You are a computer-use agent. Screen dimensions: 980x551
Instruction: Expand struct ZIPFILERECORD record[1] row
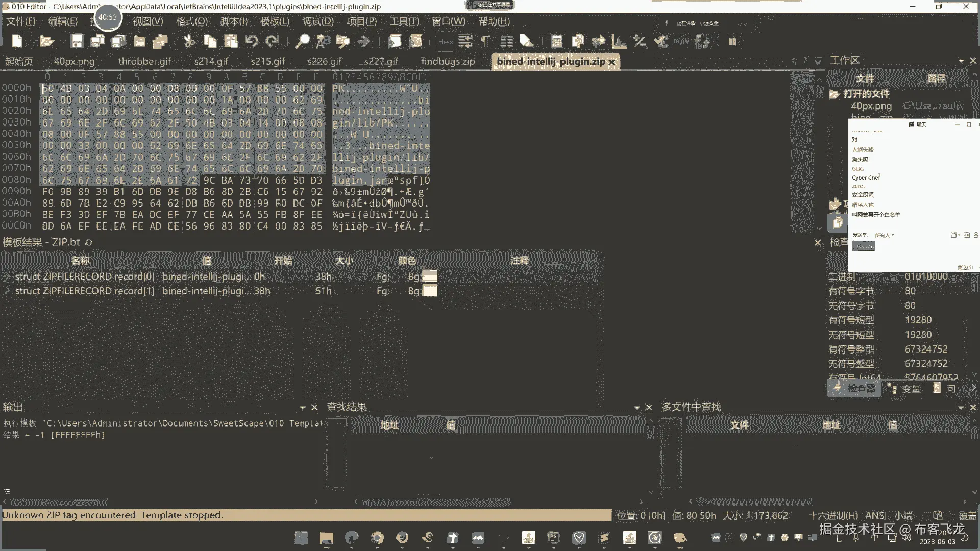[x=7, y=291]
